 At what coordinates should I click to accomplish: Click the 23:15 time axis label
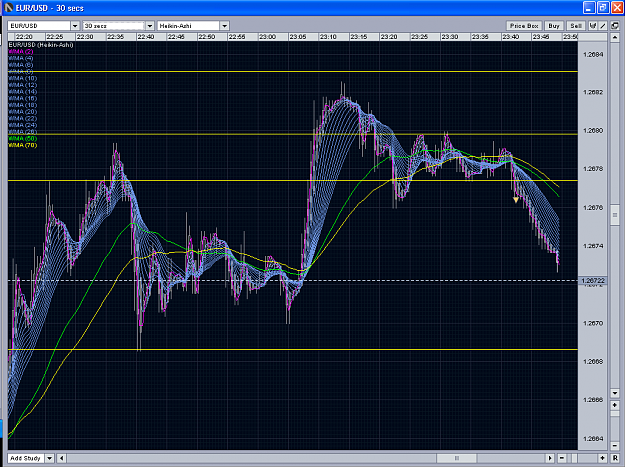point(358,37)
